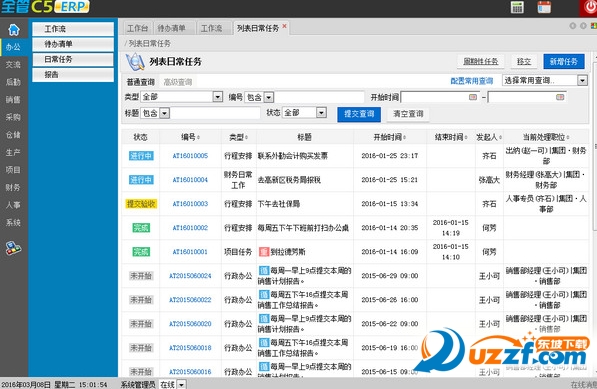597x389 pixels.
Task: Expand the 状态 filter dropdown
Action: (321, 112)
